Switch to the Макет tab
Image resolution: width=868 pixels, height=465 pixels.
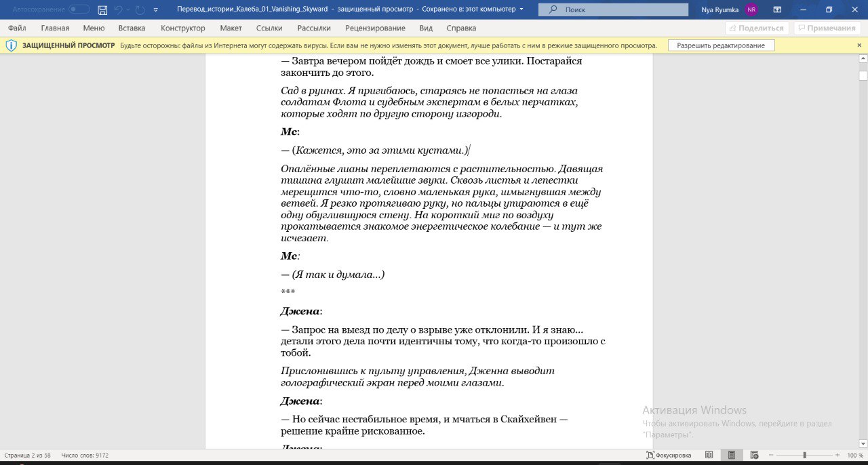(231, 28)
